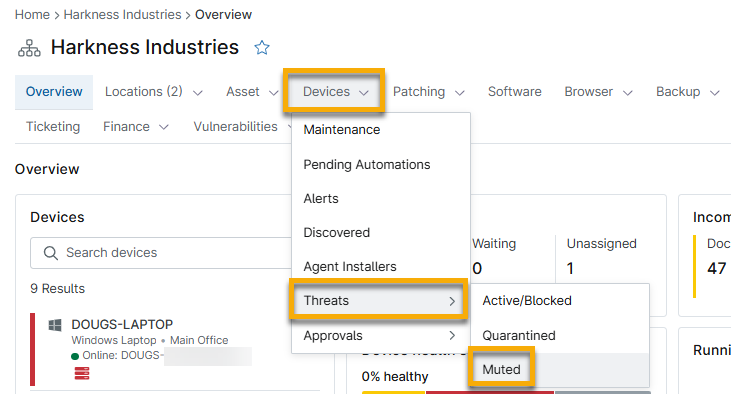The width and height of the screenshot is (731, 394).
Task: Select Agent Installers from the Devices menu
Action: click(380, 267)
